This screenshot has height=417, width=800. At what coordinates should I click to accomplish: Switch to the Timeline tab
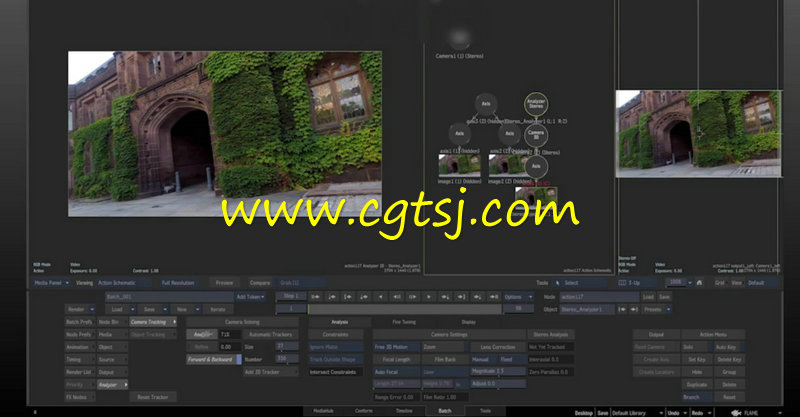coord(404,411)
